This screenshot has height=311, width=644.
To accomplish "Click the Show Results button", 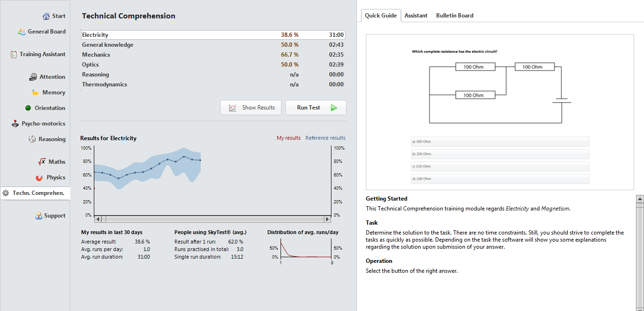I will tap(251, 108).
